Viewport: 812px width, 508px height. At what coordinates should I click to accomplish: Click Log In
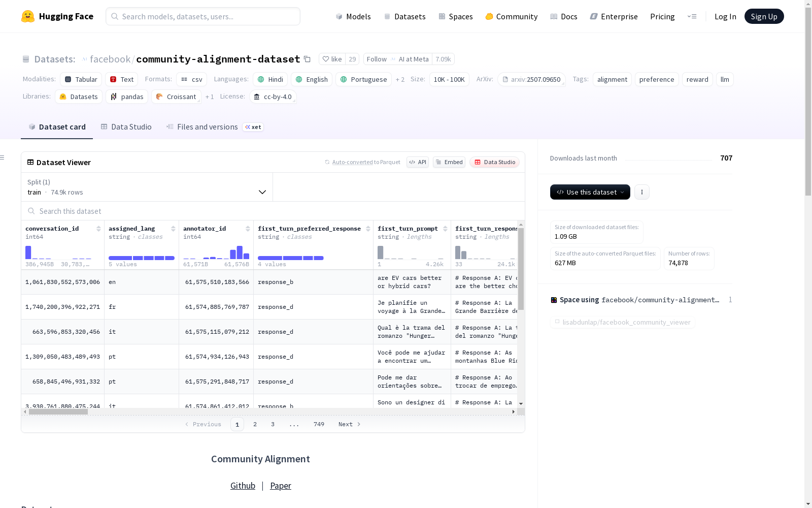pyautogui.click(x=725, y=16)
